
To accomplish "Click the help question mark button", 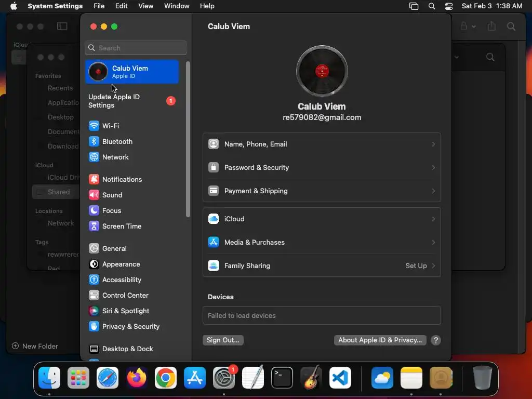I will (x=436, y=340).
